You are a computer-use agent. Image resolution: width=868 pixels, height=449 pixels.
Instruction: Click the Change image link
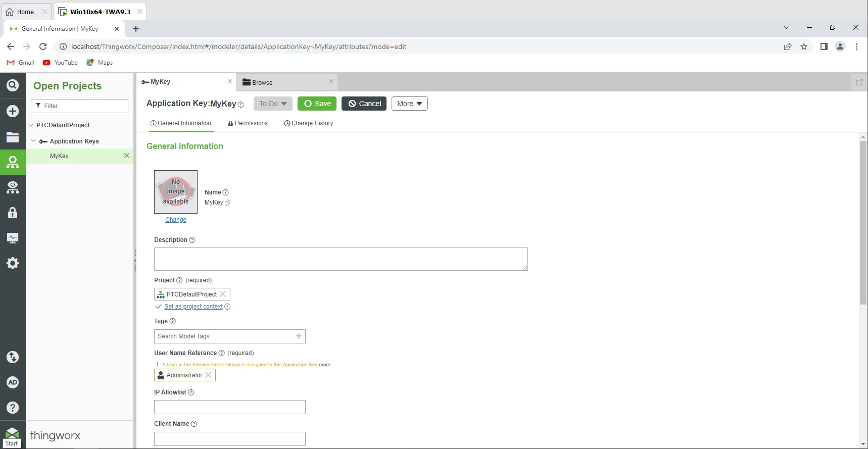(x=176, y=220)
